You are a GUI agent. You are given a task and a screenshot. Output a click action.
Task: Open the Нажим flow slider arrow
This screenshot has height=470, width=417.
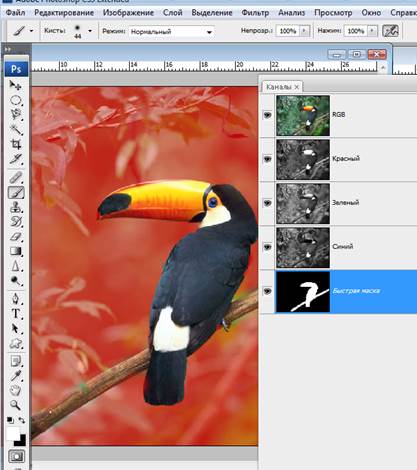[372, 31]
